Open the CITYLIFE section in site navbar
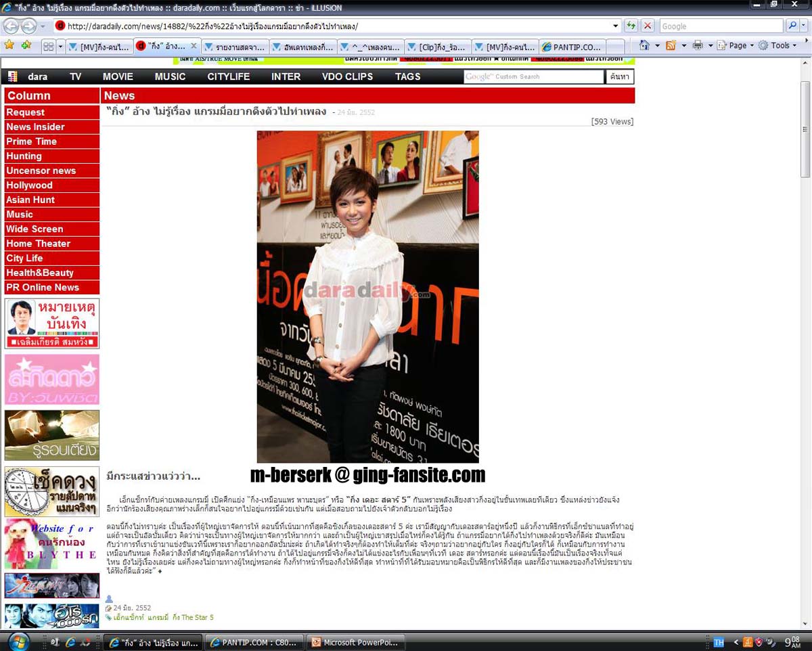 pyautogui.click(x=229, y=76)
